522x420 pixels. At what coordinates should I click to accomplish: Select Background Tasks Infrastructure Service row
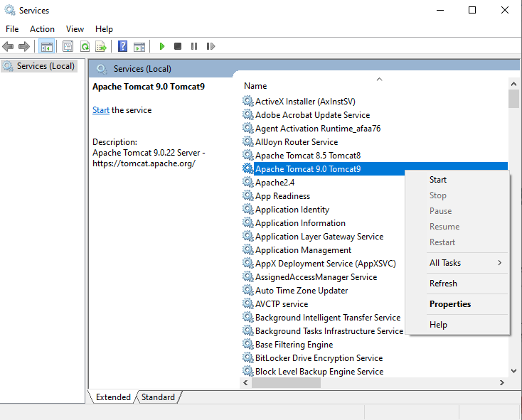tap(329, 331)
